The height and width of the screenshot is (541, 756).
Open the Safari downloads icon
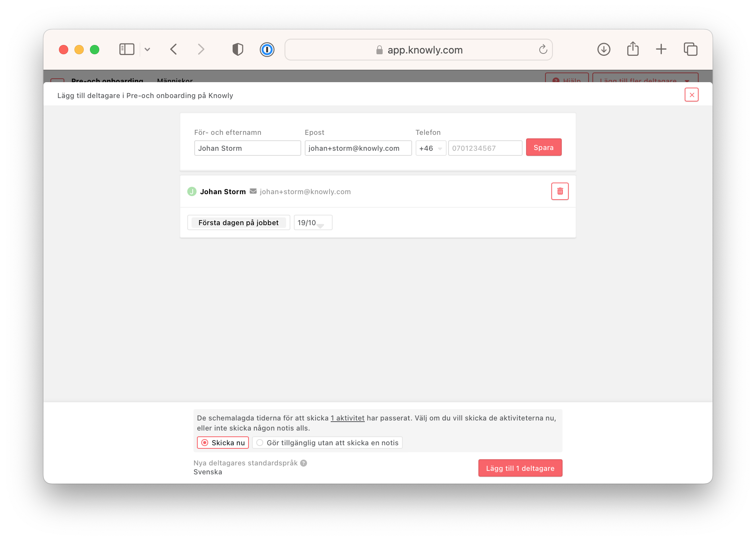tap(604, 49)
